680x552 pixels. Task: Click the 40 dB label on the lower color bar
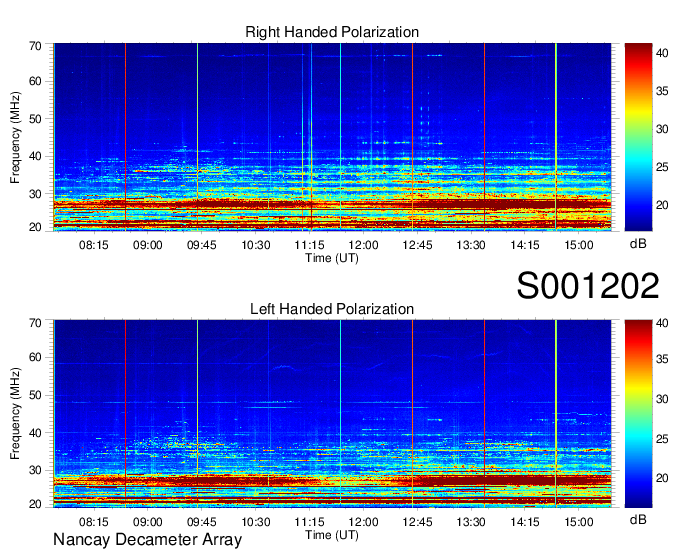662,323
